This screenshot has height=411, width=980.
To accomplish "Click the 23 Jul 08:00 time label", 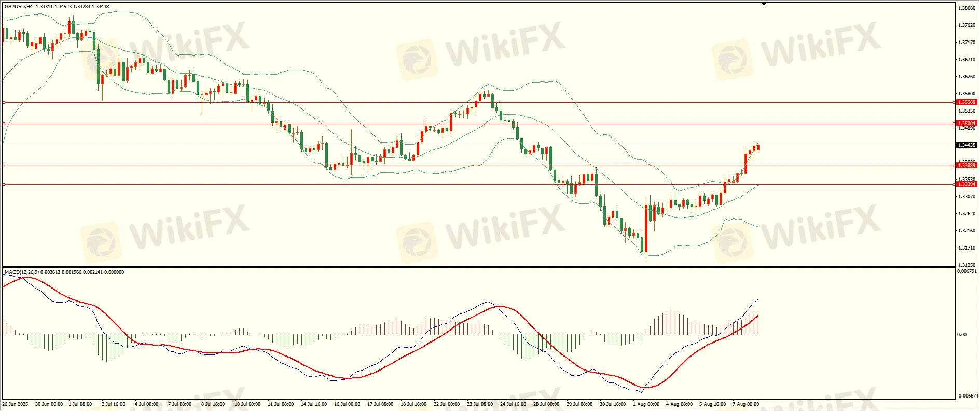I will pyautogui.click(x=480, y=404).
